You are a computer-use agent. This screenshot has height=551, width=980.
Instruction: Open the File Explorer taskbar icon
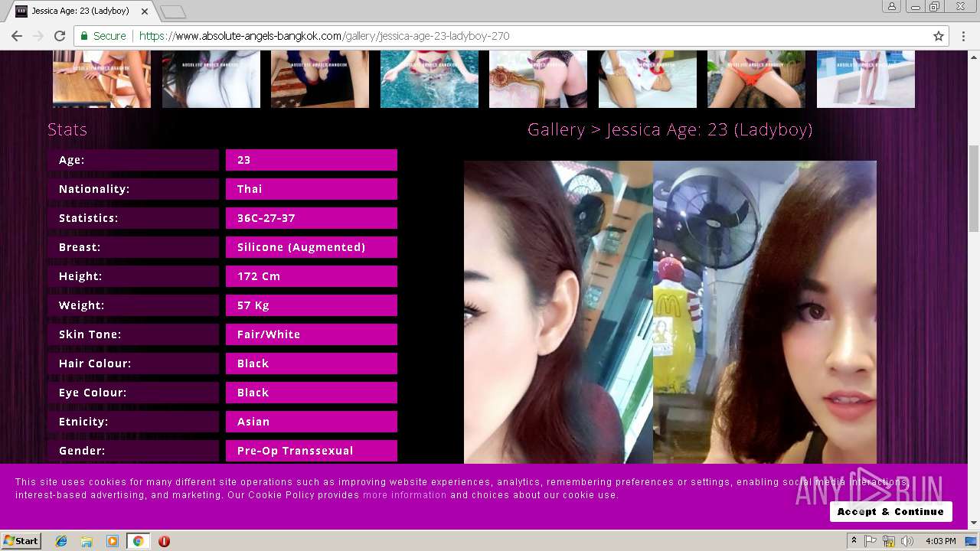[87, 541]
